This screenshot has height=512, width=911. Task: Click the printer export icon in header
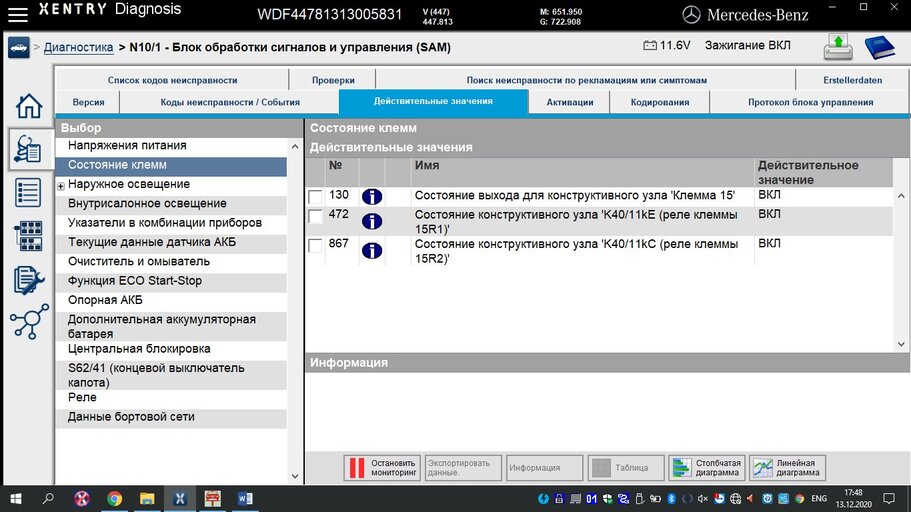click(838, 47)
